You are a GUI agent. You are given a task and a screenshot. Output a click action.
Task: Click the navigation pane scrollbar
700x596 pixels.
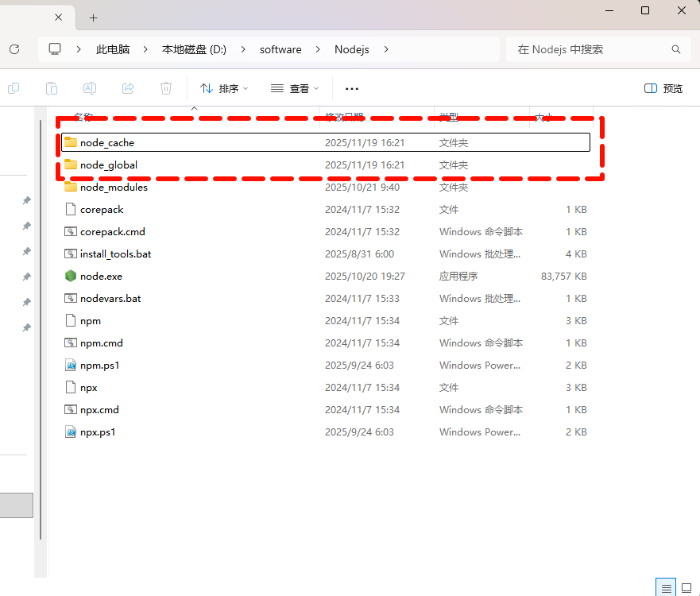tap(41, 330)
